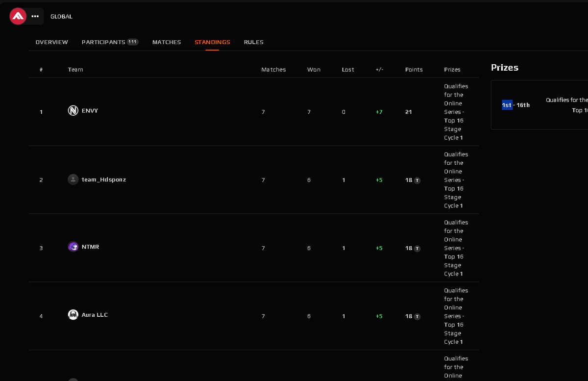Click the Aura LLC prize qualification text
The width and height of the screenshot is (588, 381).
[456, 316]
